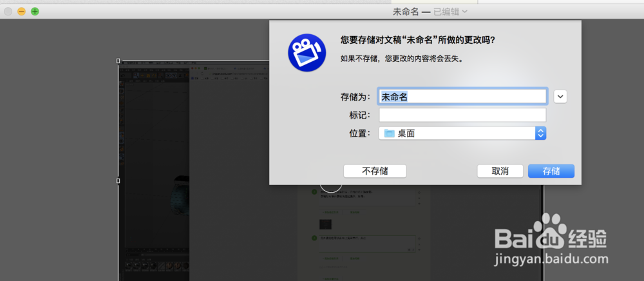Click the top-left crop handle
Image resolution: width=644 pixels, height=281 pixels.
118,61
